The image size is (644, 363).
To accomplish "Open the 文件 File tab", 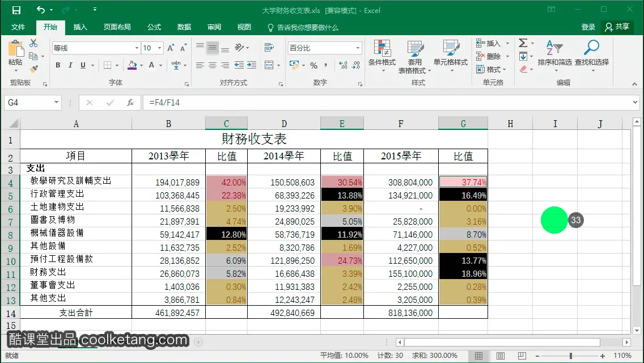I will coord(18,27).
